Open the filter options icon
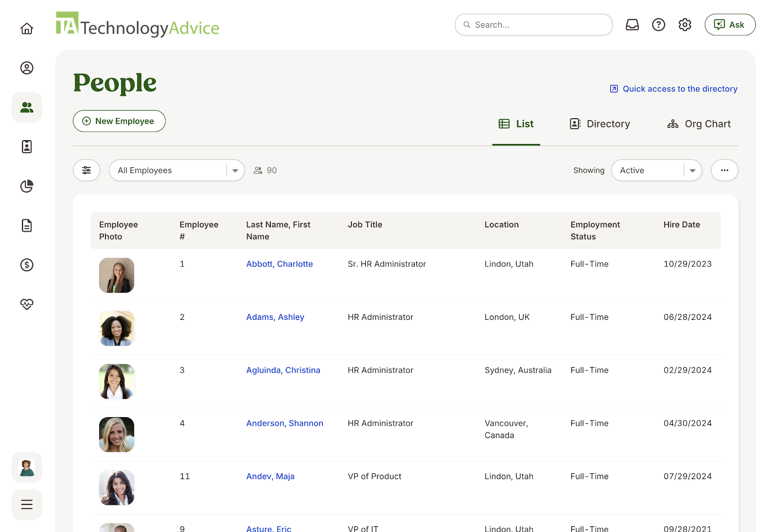Viewport: 763px width, 532px height. pos(86,170)
